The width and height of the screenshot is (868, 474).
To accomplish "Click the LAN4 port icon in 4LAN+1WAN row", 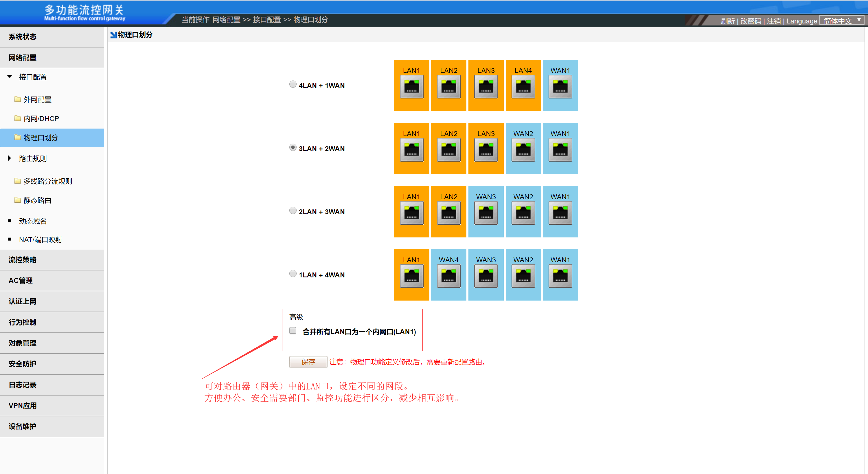I will pyautogui.click(x=523, y=87).
